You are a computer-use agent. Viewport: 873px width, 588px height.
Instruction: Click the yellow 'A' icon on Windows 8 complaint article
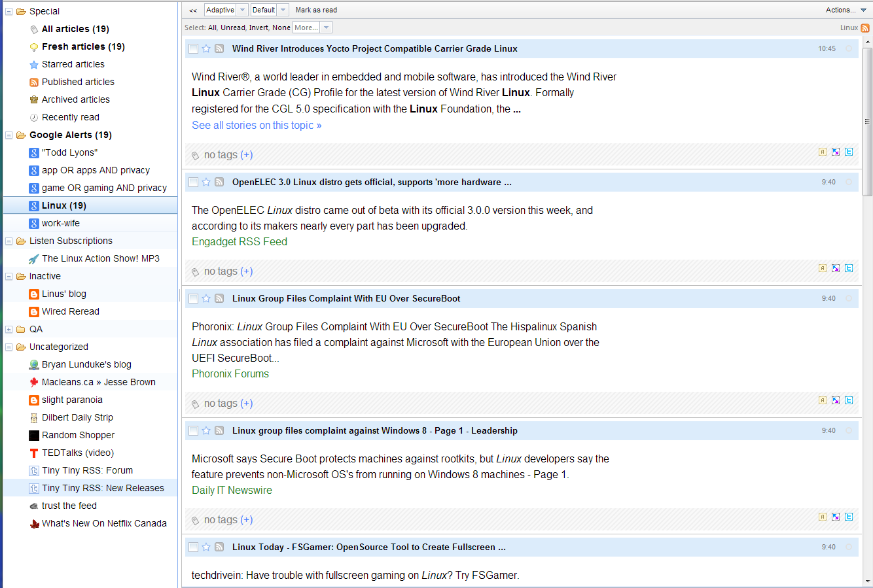coord(823,516)
